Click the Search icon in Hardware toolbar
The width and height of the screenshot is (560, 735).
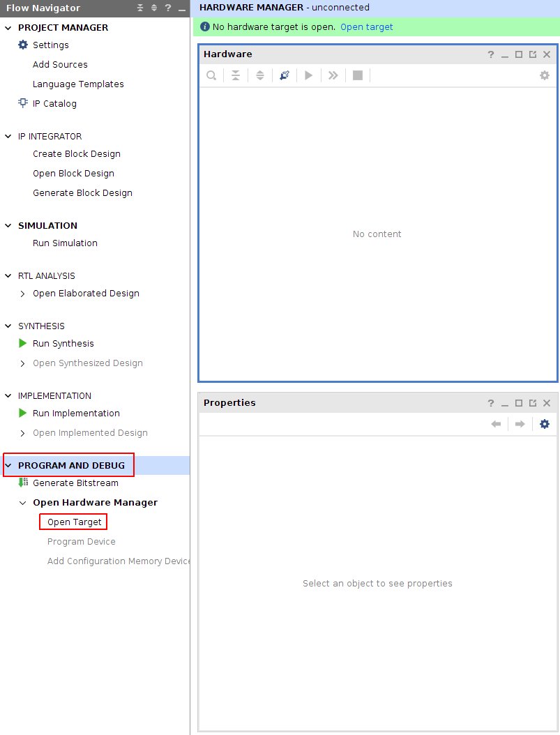pos(211,75)
